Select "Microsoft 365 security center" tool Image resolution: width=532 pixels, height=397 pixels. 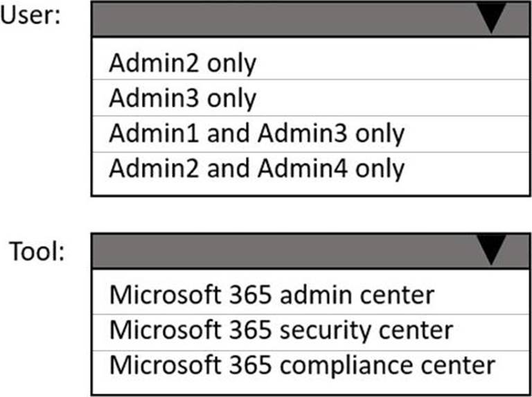point(281,329)
